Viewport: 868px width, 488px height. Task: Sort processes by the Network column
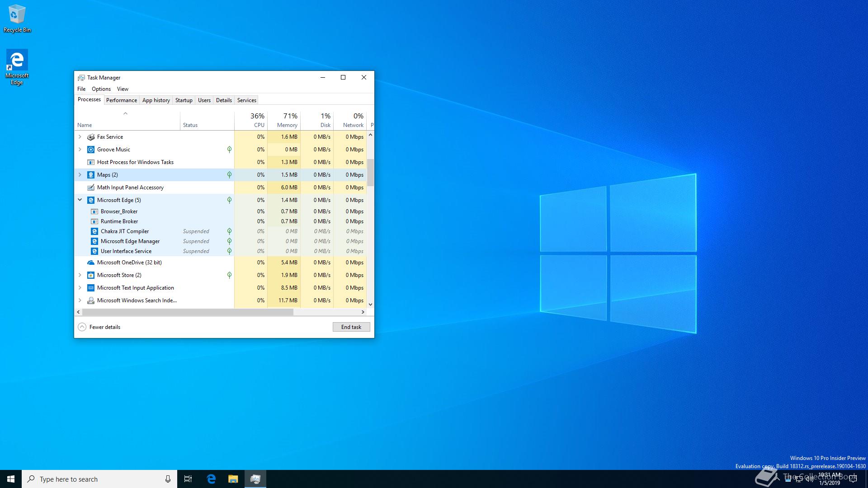tap(350, 121)
